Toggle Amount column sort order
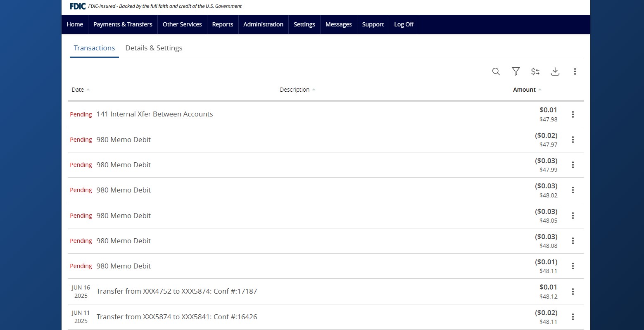Viewport: 644px width, 330px height. pyautogui.click(x=527, y=90)
